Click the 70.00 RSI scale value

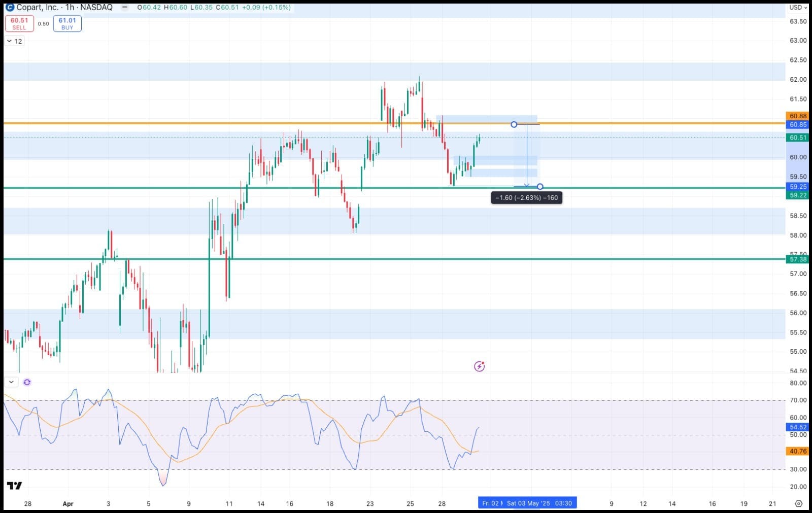point(798,400)
